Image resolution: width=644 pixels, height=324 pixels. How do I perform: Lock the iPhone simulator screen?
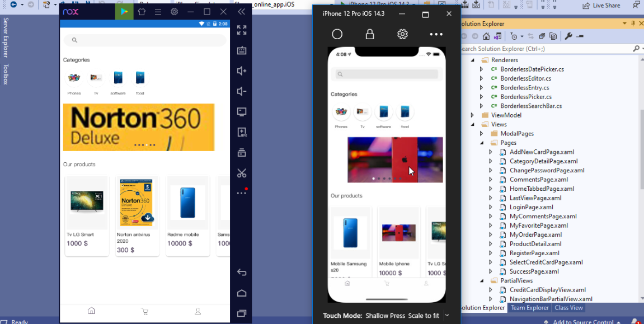click(x=370, y=34)
